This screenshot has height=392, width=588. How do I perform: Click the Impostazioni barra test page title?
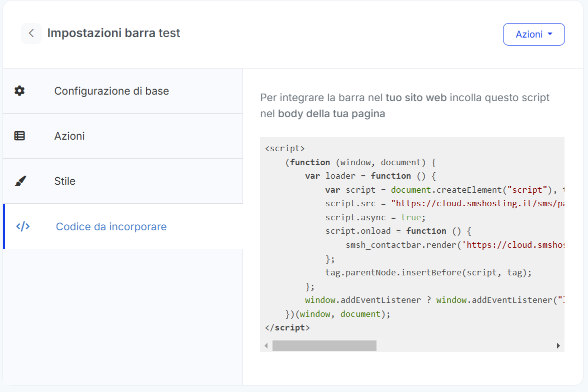pyautogui.click(x=113, y=34)
